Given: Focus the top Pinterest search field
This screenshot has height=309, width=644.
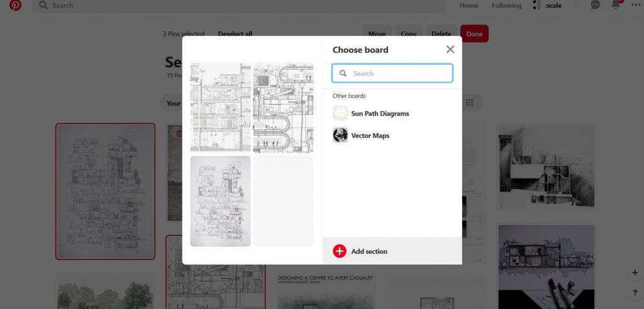Looking at the screenshot, I should (240, 6).
